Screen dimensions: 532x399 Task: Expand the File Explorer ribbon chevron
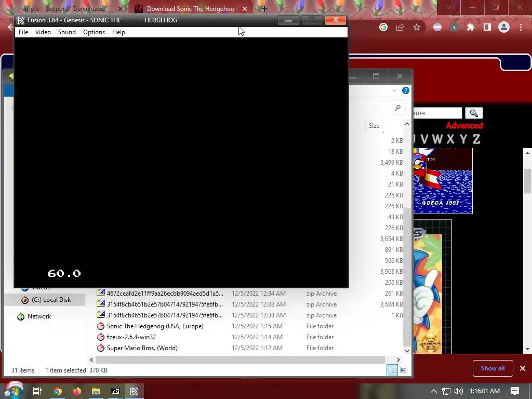point(394,90)
